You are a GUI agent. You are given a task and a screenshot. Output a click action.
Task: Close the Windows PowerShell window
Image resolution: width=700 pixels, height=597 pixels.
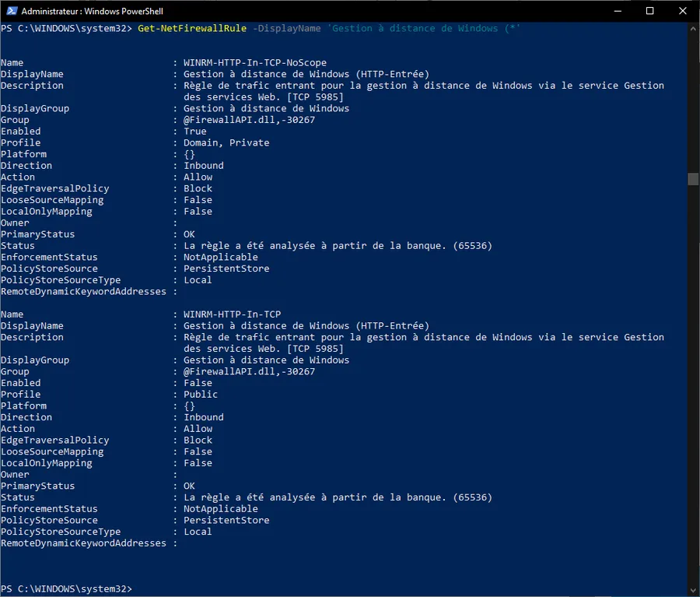pyautogui.click(x=683, y=11)
